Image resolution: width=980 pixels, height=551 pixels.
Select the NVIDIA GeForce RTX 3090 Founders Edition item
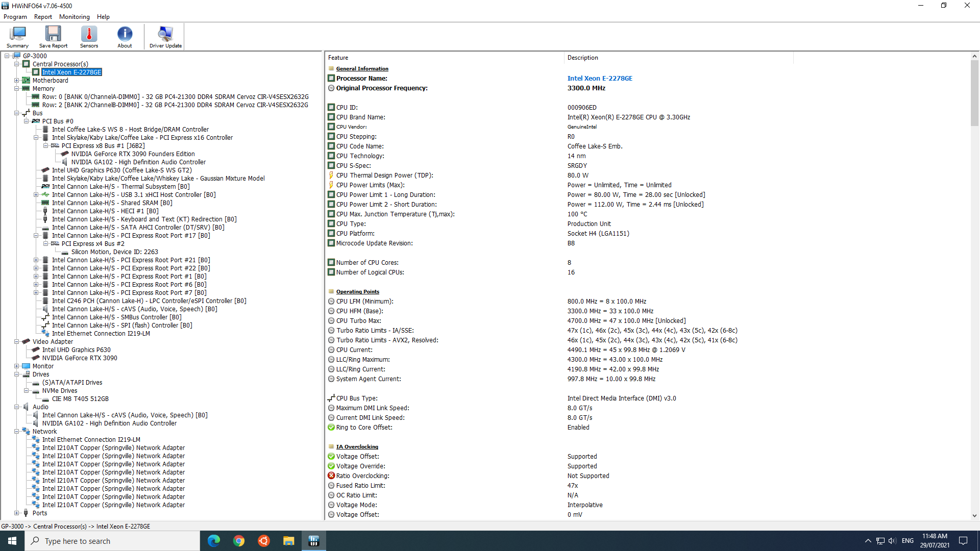pyautogui.click(x=133, y=154)
